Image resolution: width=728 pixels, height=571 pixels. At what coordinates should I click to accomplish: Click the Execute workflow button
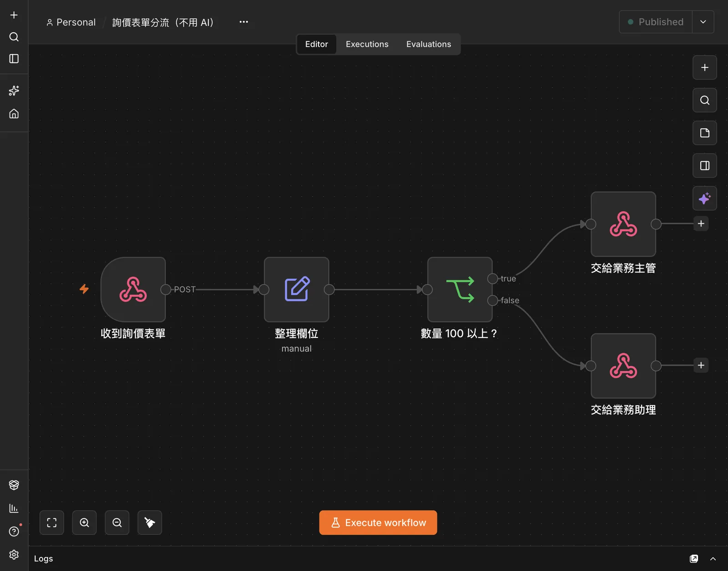378,523
